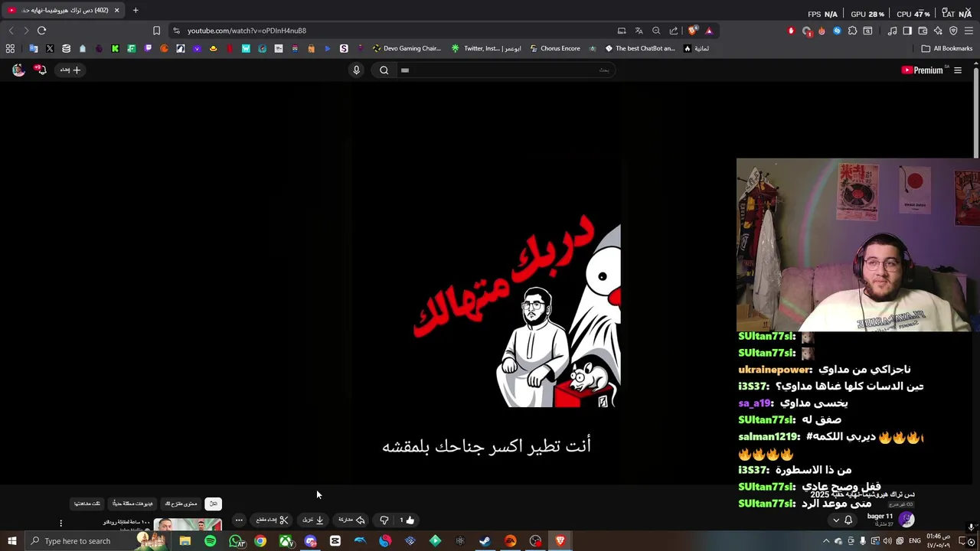
Task: Open the Chorus Encore bookmark
Action: (555, 48)
